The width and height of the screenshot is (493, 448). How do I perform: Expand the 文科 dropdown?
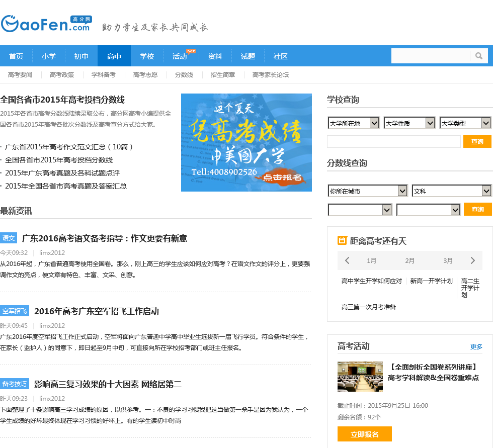click(x=452, y=191)
